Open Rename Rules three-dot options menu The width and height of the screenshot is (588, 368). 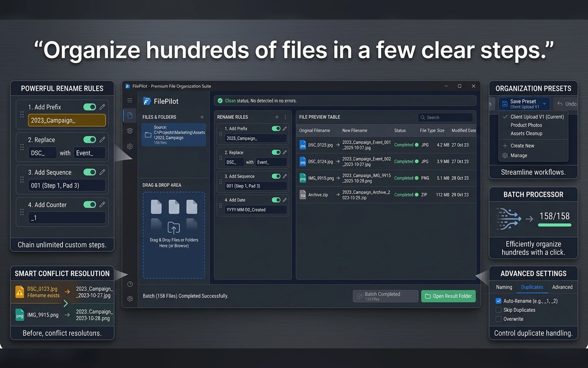[x=285, y=117]
